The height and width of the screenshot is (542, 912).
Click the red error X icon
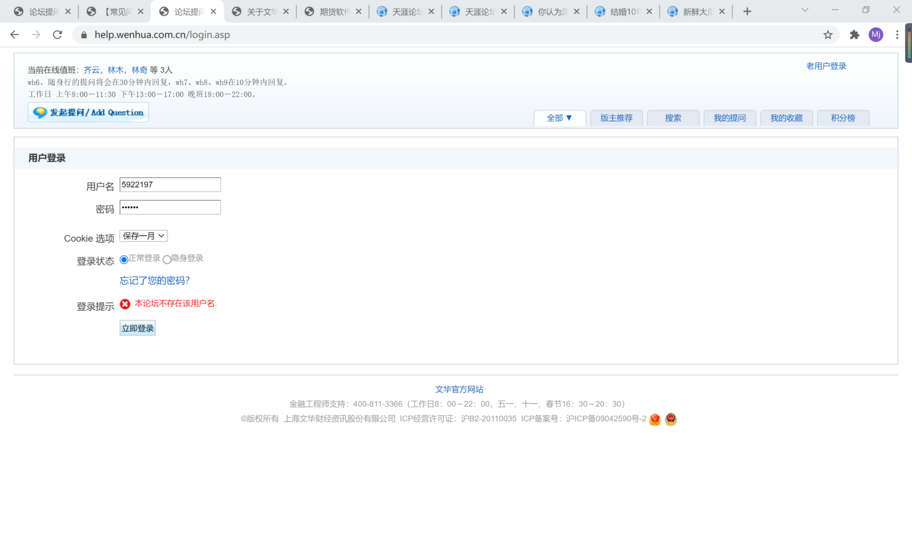[x=125, y=304]
